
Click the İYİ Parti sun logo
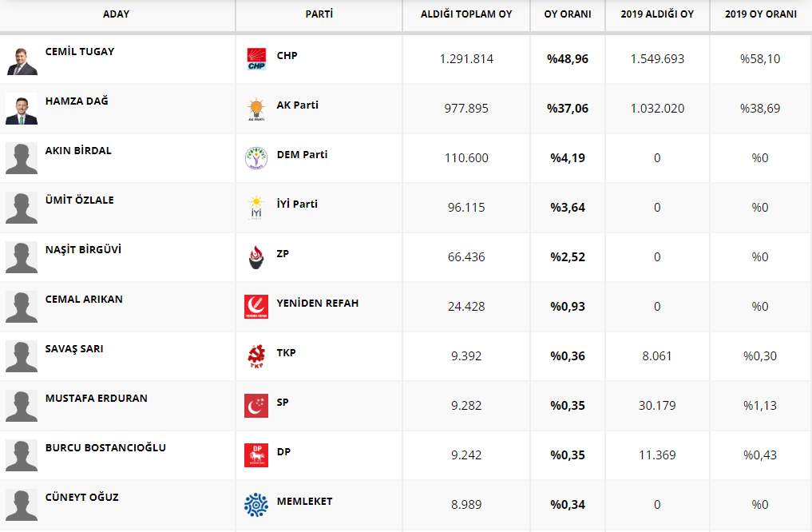click(256, 208)
